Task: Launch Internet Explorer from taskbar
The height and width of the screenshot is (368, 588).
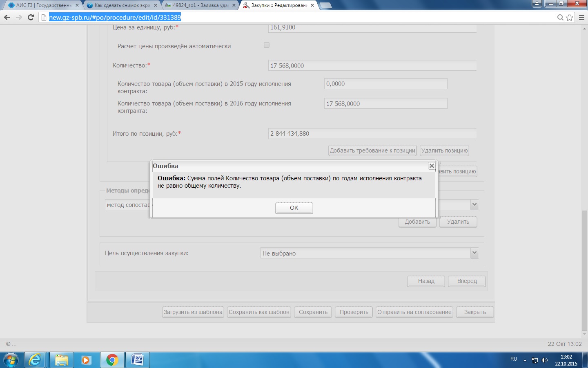Action: coord(35,360)
